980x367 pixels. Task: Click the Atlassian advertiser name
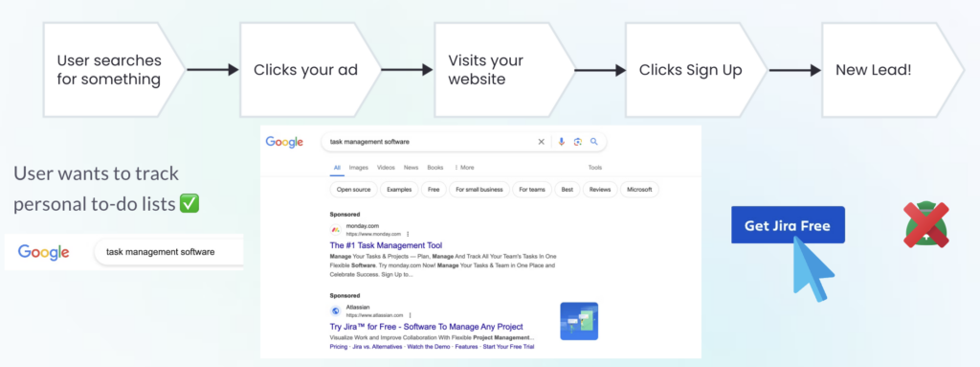pyautogui.click(x=358, y=307)
